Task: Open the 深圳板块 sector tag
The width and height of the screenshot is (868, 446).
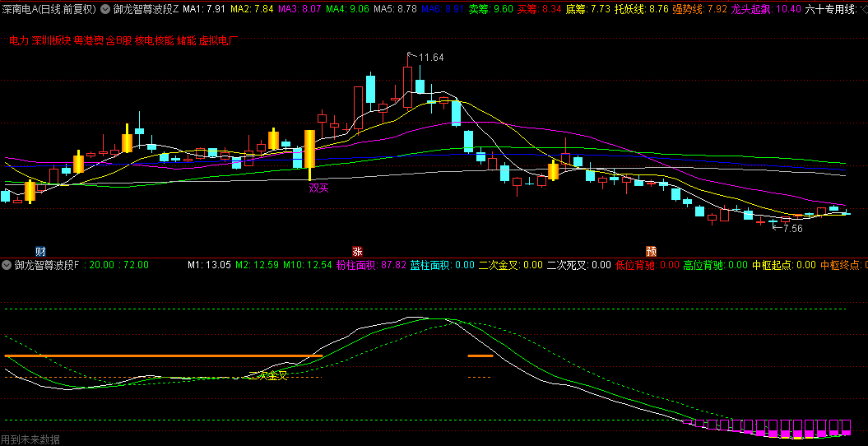Action: [x=51, y=40]
